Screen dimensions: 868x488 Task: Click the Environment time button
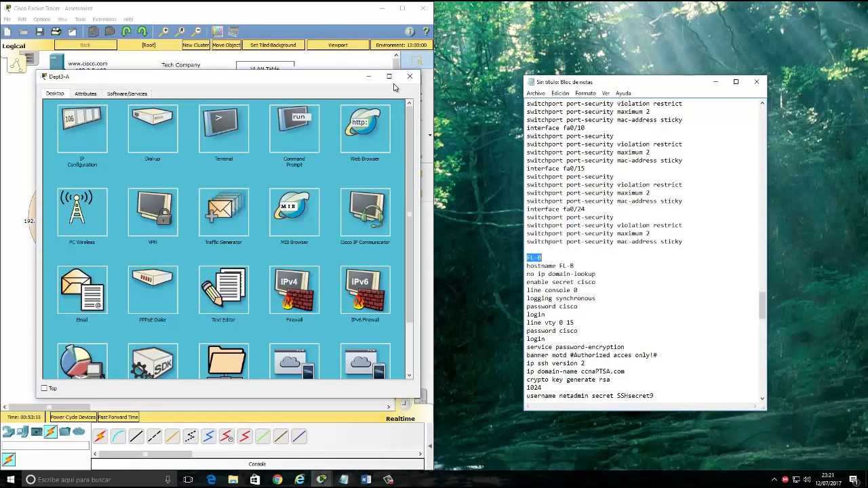point(401,45)
